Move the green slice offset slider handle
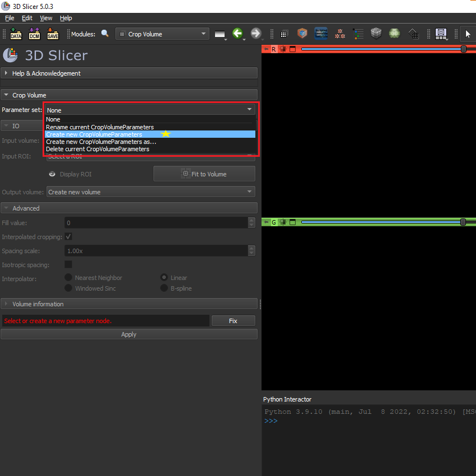 tap(463, 222)
